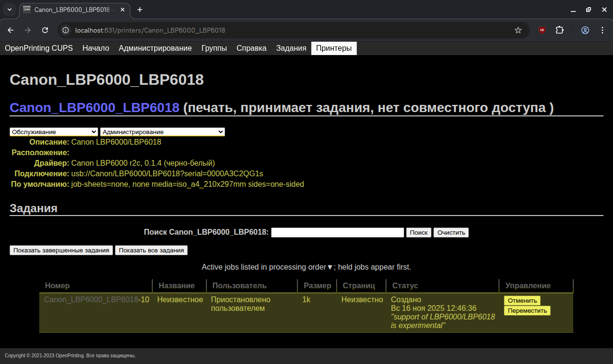
Task: Click the job status date Вс 16 ноя 2025
Action: (434, 308)
